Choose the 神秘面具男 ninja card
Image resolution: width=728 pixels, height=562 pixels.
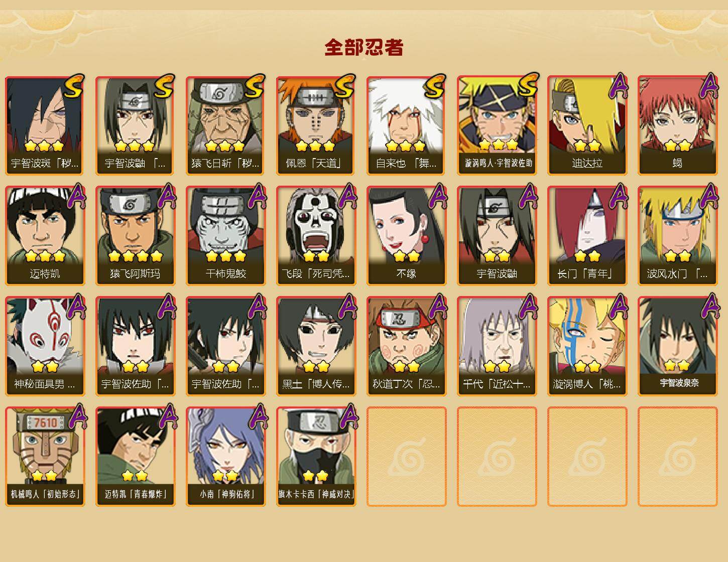45,346
